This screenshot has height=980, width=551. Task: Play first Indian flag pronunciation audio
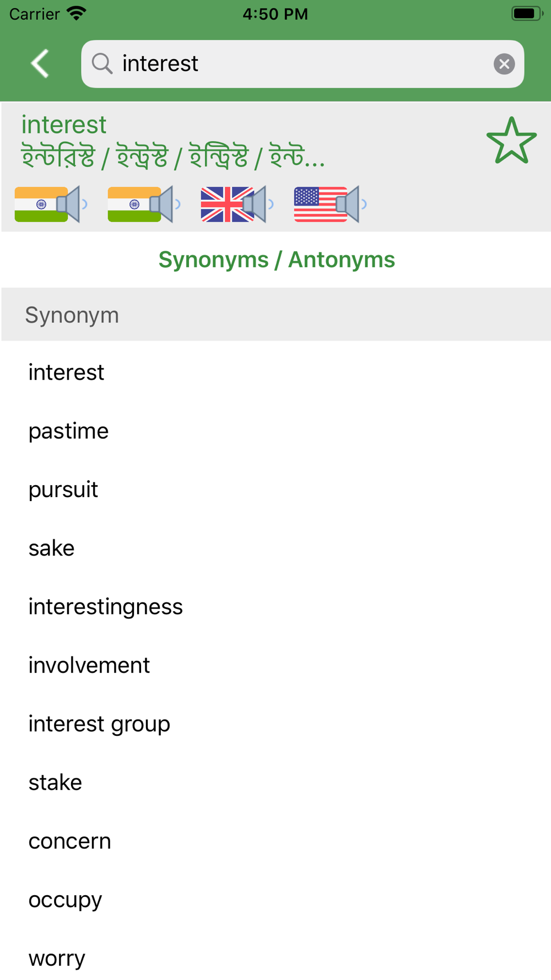pos(51,204)
